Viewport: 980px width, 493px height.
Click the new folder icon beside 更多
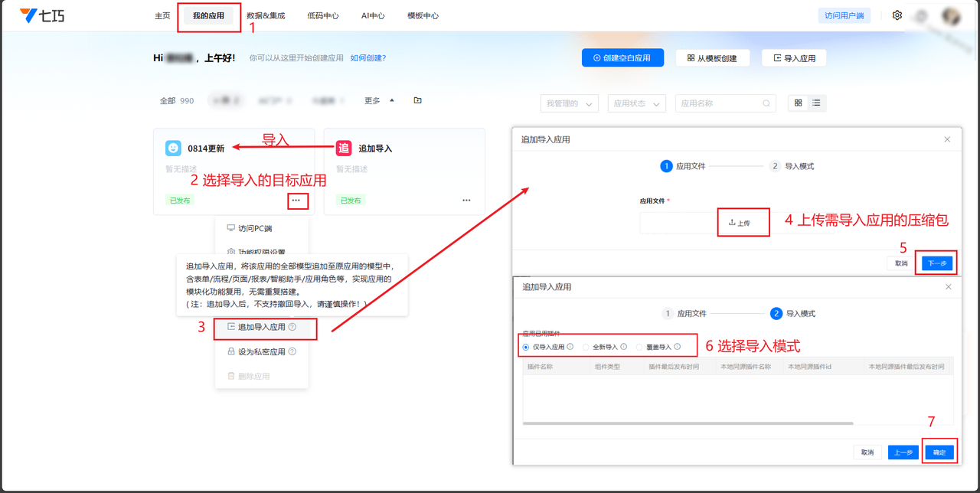pyautogui.click(x=417, y=100)
